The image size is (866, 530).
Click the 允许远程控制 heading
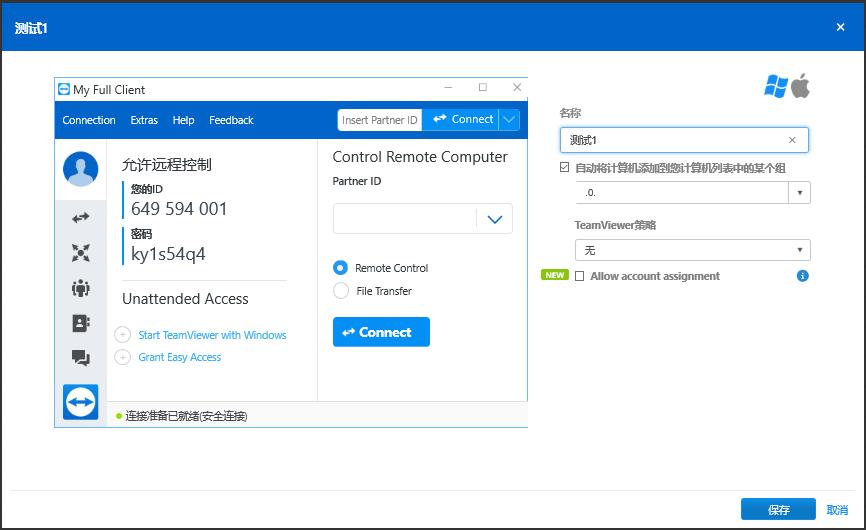pos(166,165)
